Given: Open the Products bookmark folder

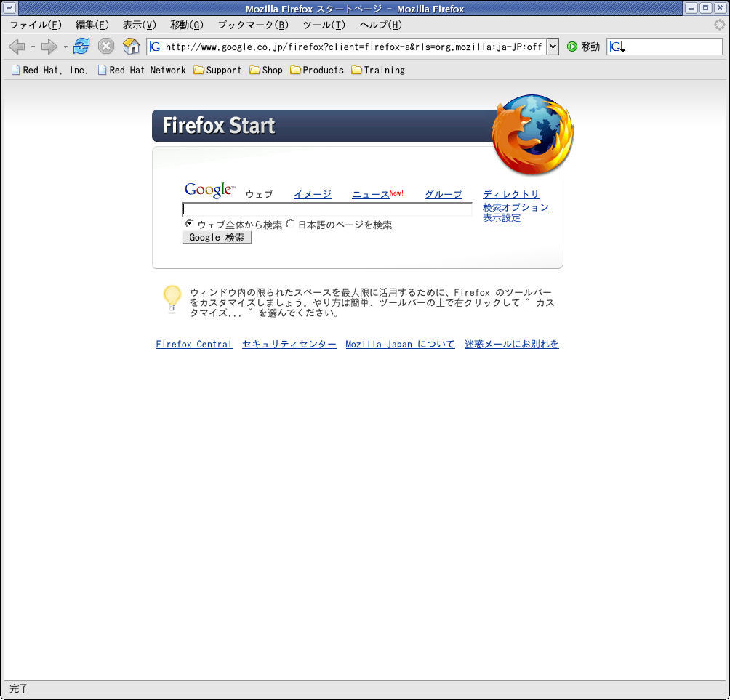Looking at the screenshot, I should pos(316,71).
